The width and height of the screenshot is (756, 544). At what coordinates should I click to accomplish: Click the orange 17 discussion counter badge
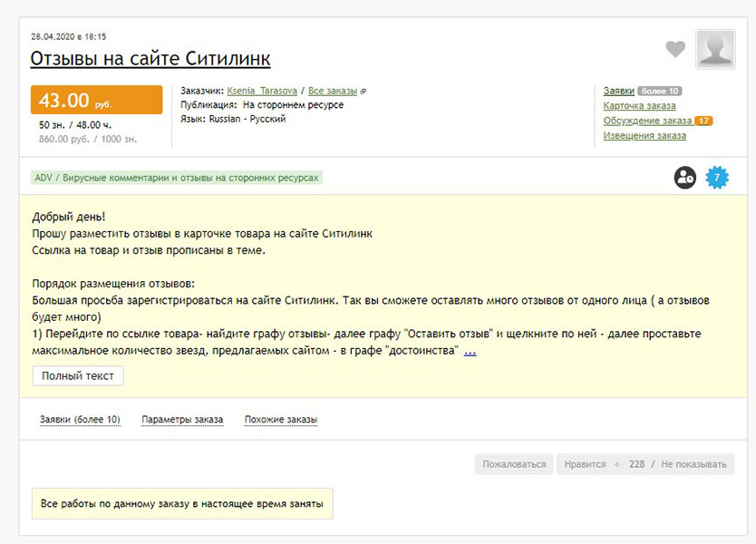click(x=703, y=121)
